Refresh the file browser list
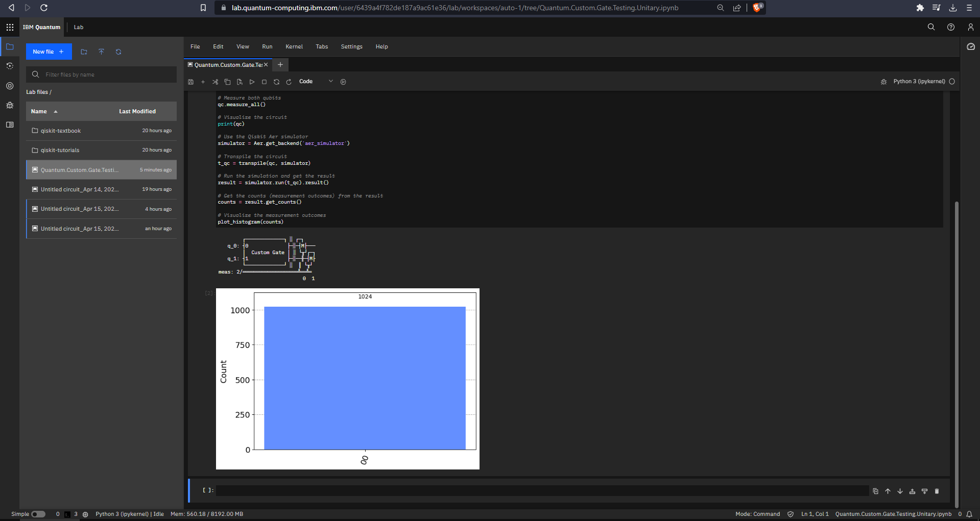 click(118, 52)
